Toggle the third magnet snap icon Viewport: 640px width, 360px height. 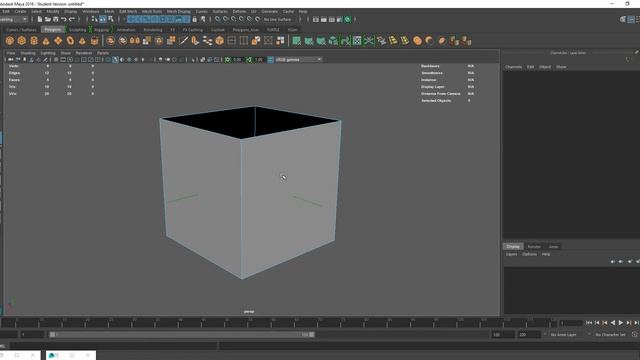(x=233, y=19)
